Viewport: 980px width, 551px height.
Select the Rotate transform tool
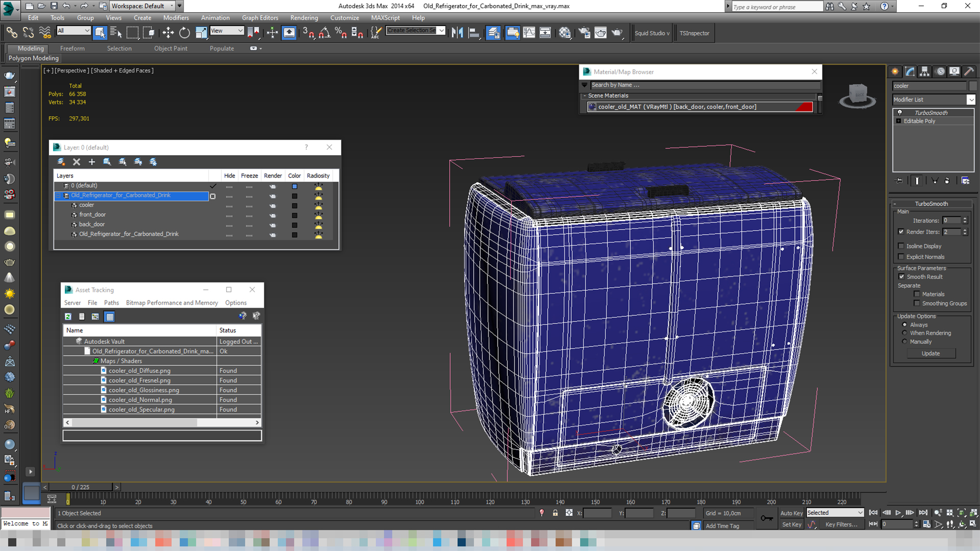(x=184, y=33)
